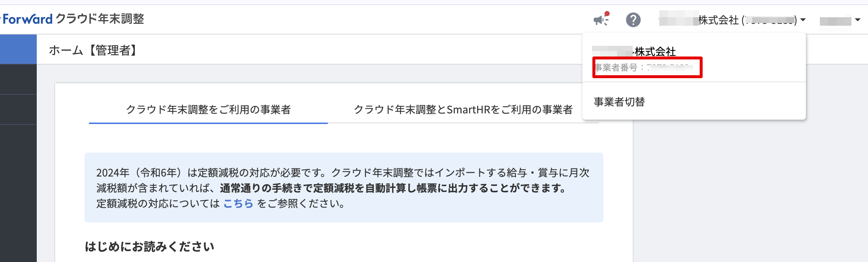Select the highlighted blue sidebar item
This screenshot has height=262, width=868.
click(x=18, y=49)
